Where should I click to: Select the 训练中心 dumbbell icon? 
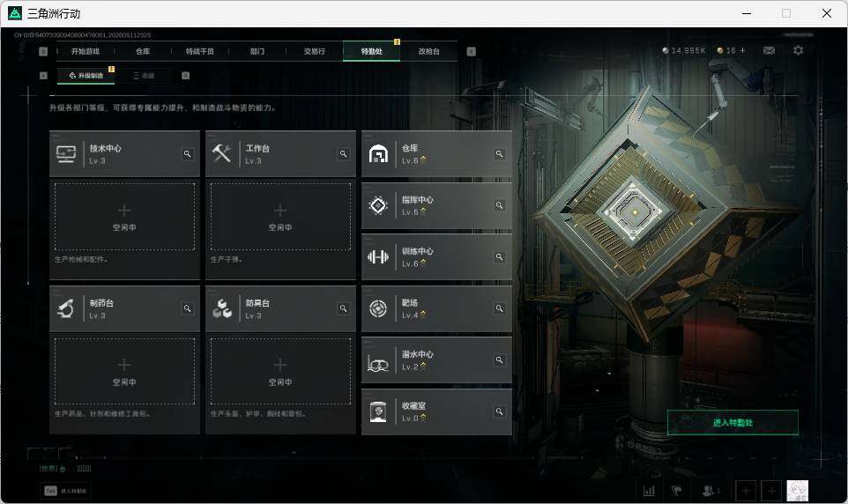(378, 257)
